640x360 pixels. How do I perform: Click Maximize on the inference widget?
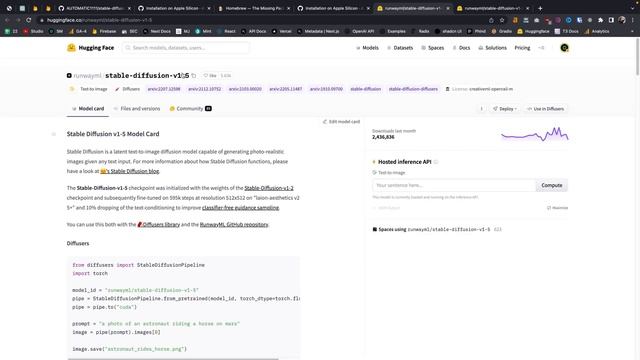coord(557,208)
